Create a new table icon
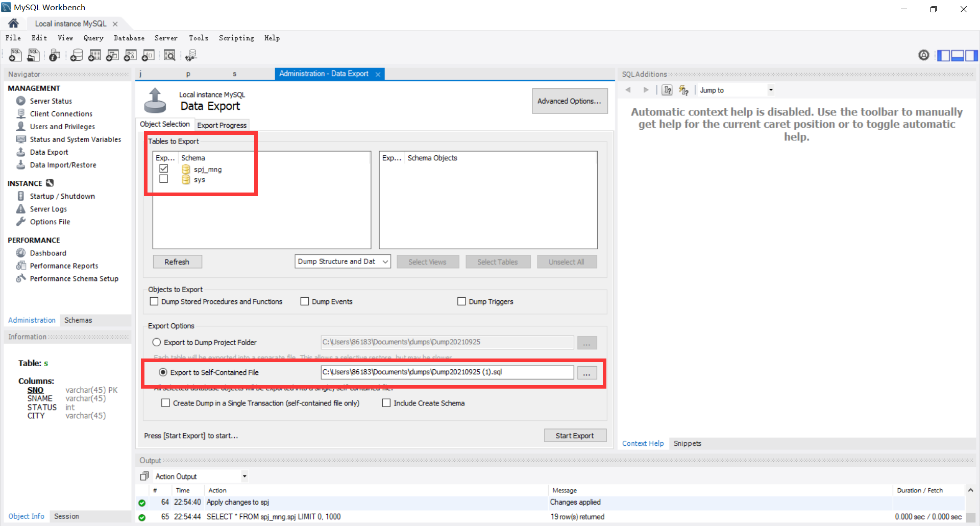The height and width of the screenshot is (526, 980). (x=94, y=55)
